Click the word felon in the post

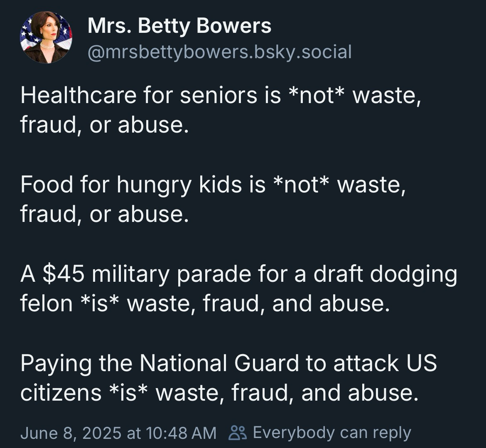[x=47, y=303]
